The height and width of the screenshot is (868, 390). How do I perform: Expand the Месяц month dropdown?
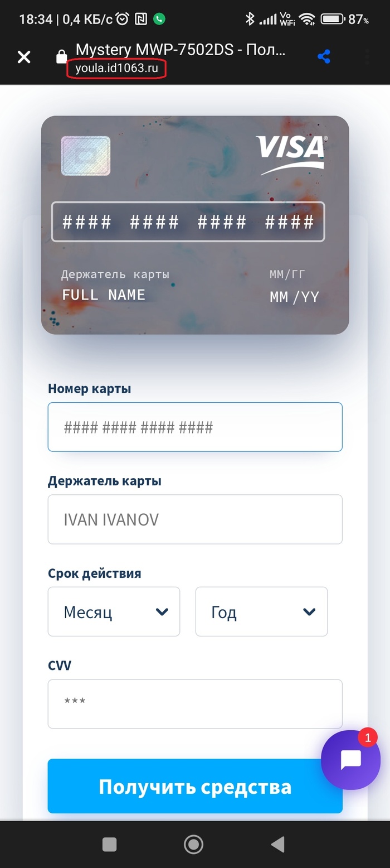point(114,612)
